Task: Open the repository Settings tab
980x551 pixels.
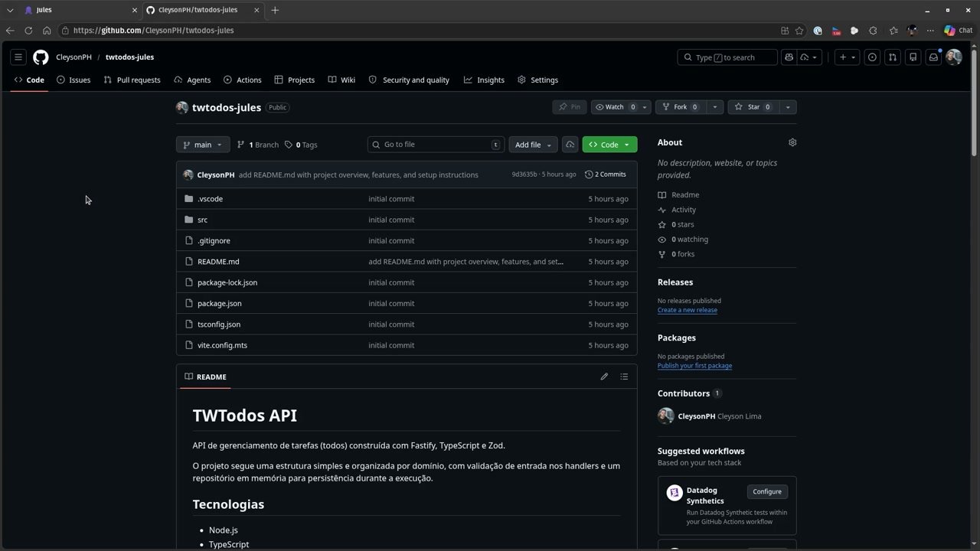Action: click(537, 80)
